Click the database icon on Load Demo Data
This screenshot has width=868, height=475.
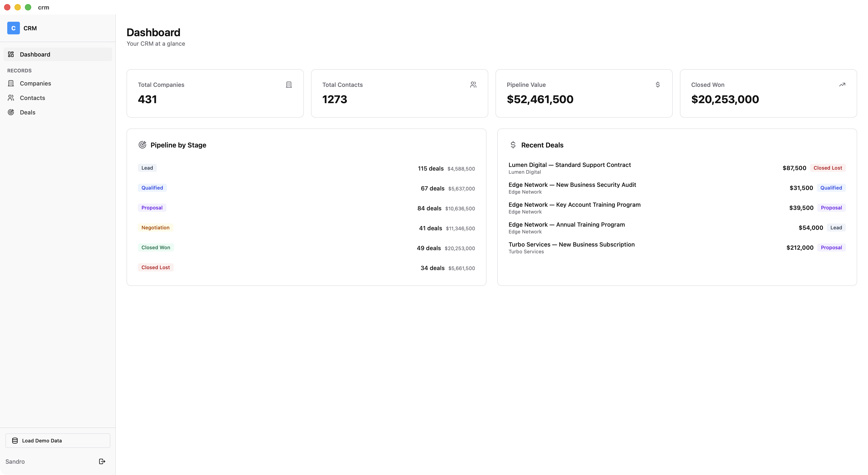15,441
